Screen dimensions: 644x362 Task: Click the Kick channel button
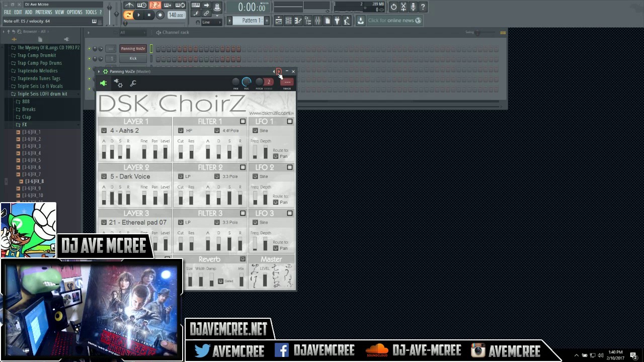(x=133, y=58)
